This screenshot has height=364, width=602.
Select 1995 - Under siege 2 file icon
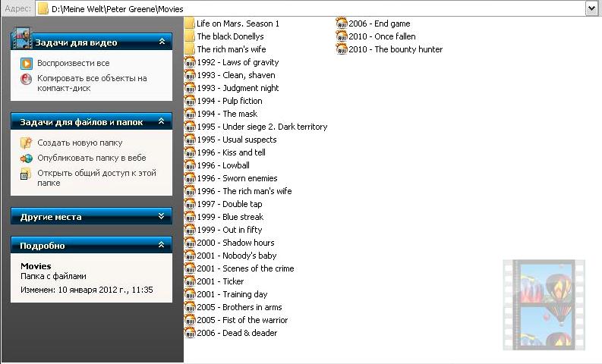pos(190,127)
